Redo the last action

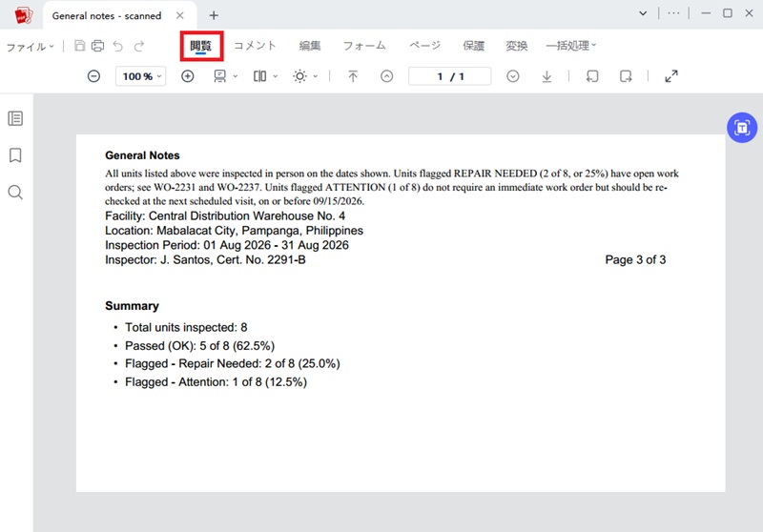[139, 46]
